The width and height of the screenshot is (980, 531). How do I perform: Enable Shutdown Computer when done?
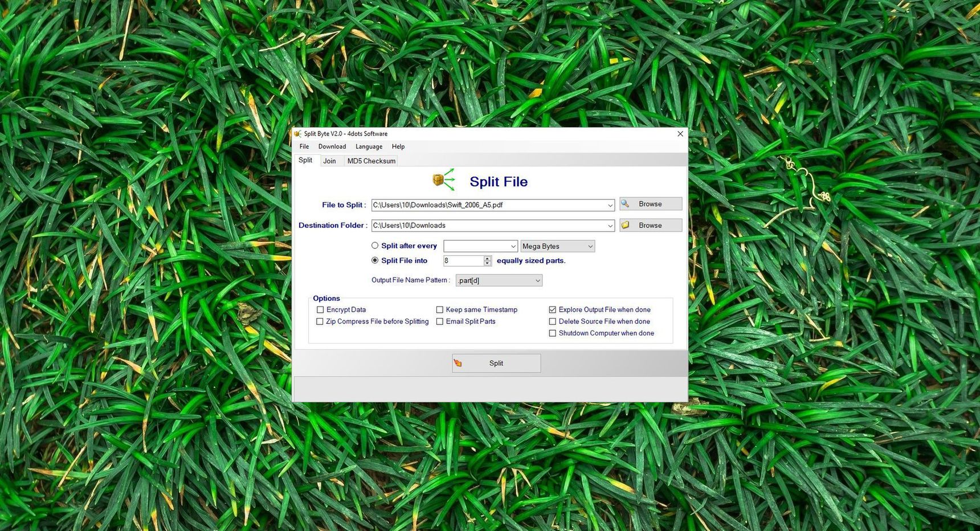(x=553, y=333)
